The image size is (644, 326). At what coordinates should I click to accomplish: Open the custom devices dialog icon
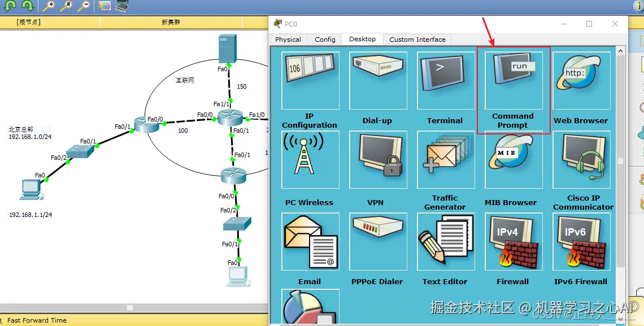click(122, 6)
